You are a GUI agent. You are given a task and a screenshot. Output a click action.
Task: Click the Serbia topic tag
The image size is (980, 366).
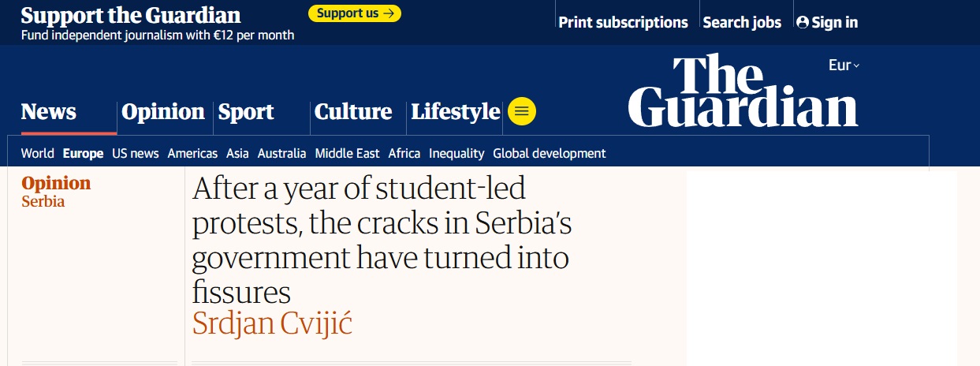tap(43, 201)
